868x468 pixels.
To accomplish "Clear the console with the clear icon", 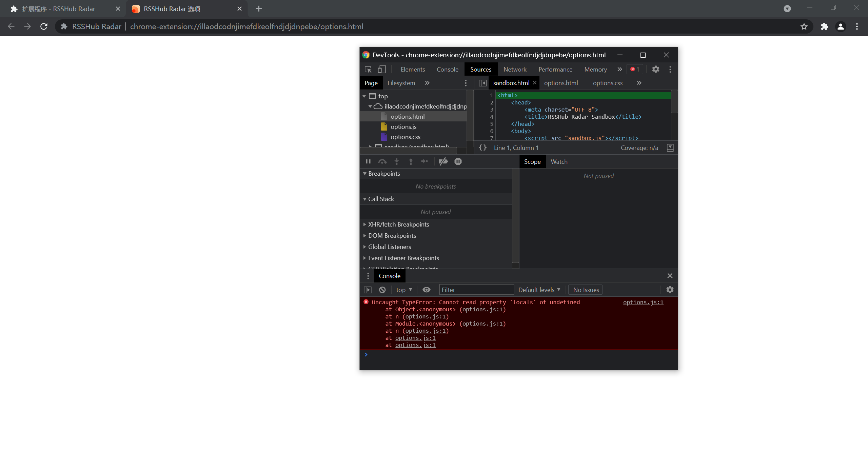I will click(x=382, y=290).
